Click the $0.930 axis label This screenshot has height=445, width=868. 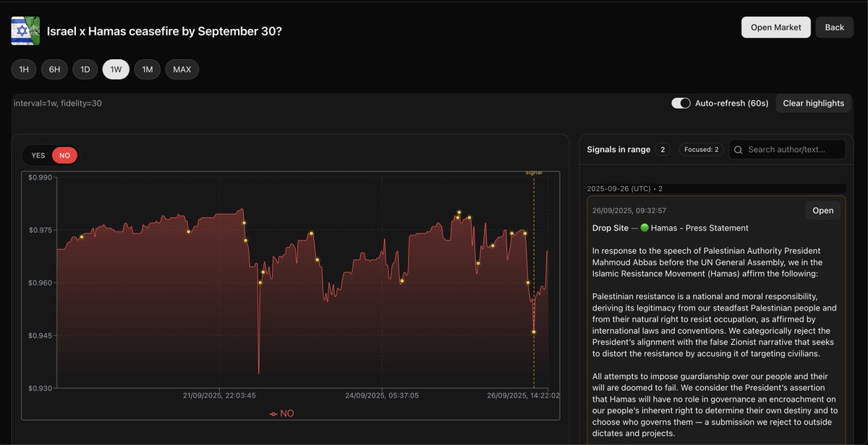click(x=41, y=389)
